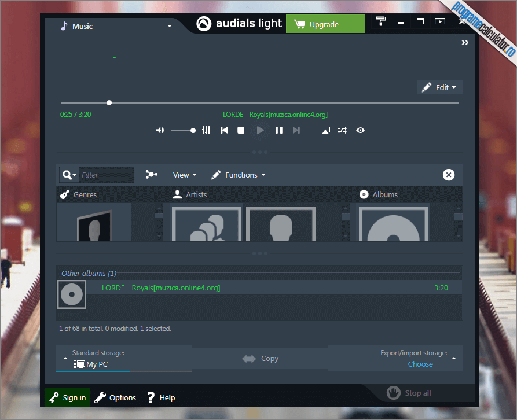Click the Copy button
The width and height of the screenshot is (517, 420).
(x=260, y=359)
